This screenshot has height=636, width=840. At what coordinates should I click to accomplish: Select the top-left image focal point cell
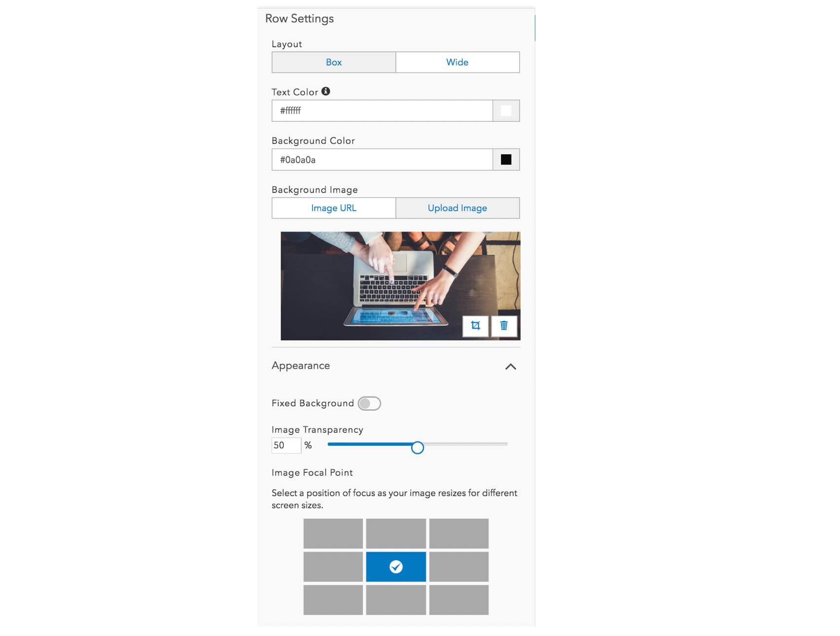(x=333, y=533)
